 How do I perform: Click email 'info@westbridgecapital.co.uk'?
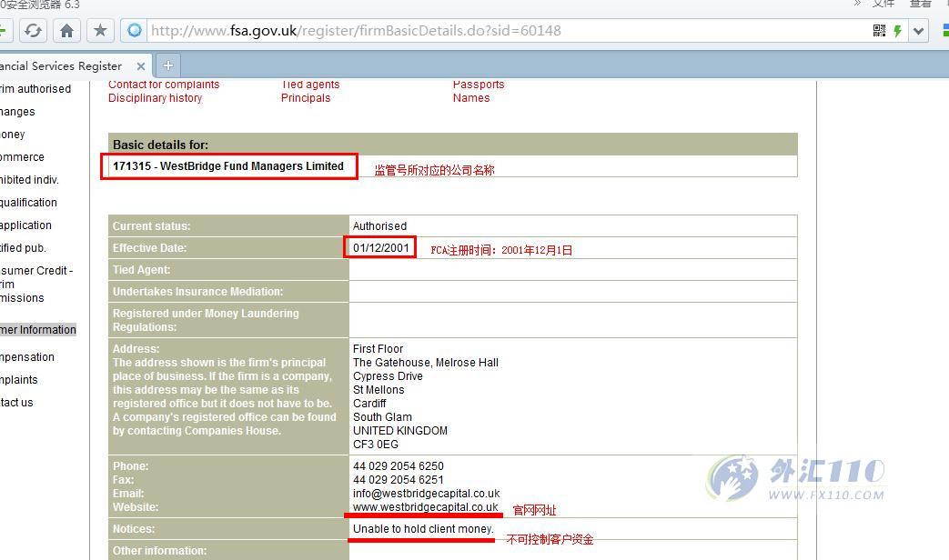click(427, 494)
